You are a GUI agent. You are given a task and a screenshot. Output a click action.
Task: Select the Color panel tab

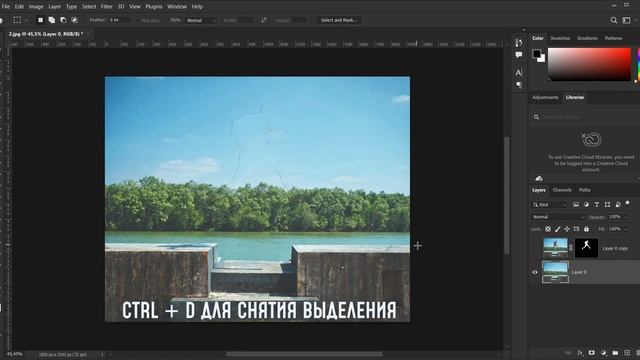[538, 38]
